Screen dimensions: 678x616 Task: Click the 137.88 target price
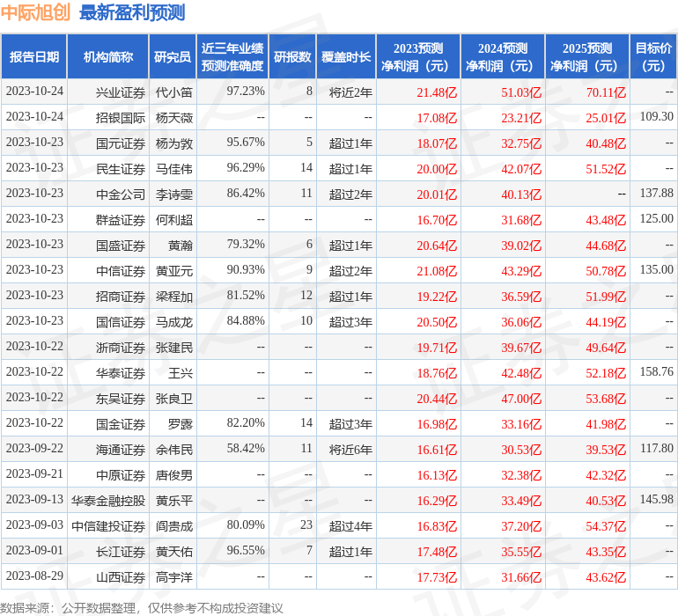pyautogui.click(x=656, y=193)
